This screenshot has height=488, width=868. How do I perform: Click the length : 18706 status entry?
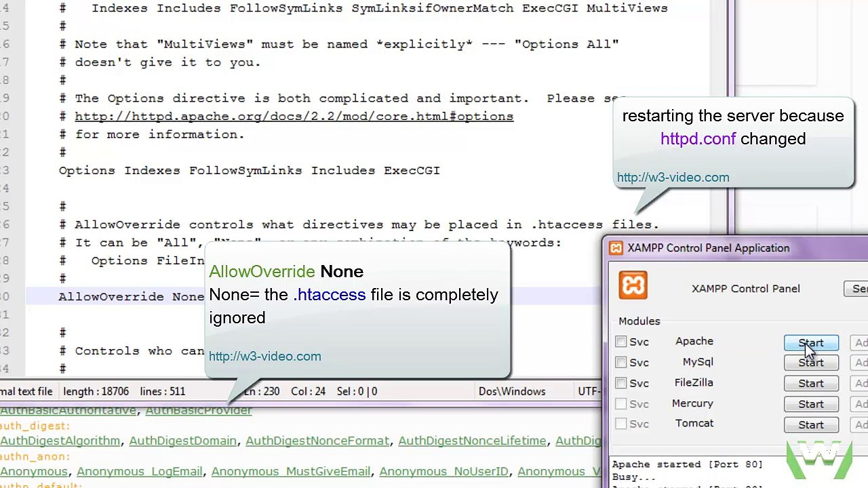click(96, 391)
